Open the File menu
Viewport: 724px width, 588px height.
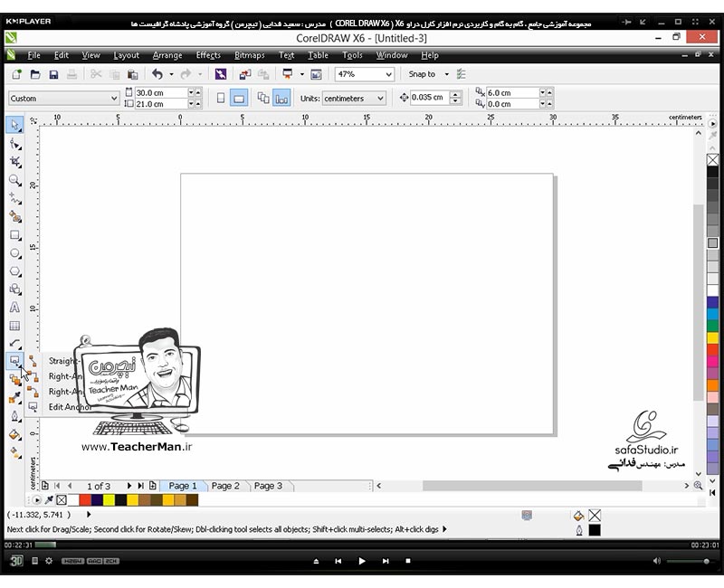(x=33, y=55)
